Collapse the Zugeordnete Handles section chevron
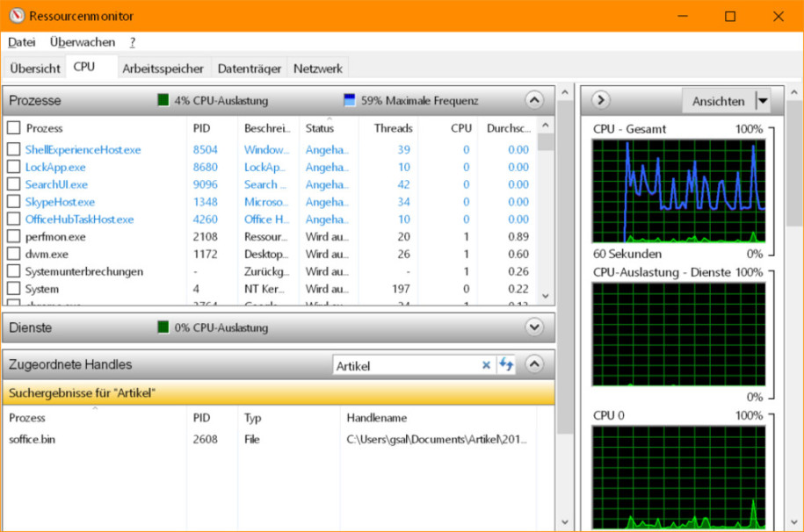This screenshot has width=804, height=532. (534, 364)
